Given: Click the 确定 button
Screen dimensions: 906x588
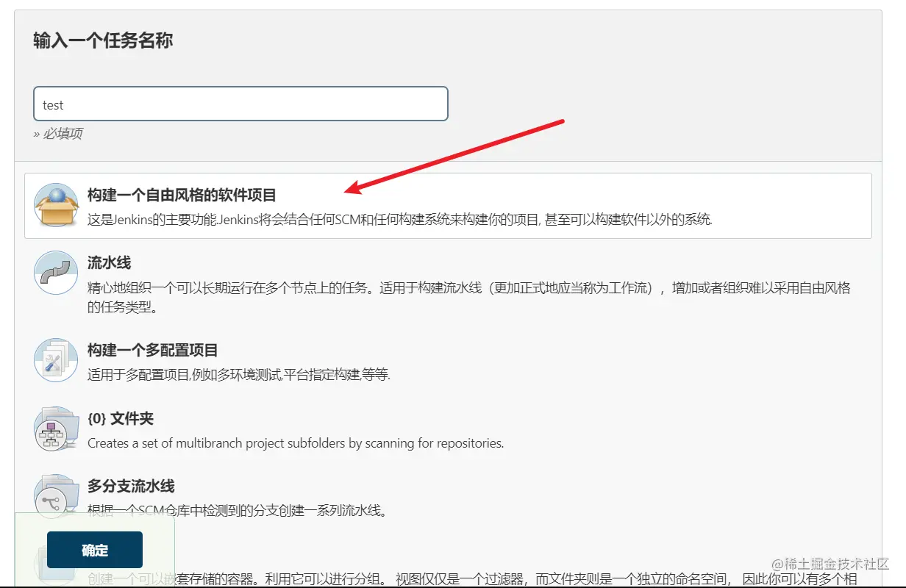Looking at the screenshot, I should click(95, 550).
